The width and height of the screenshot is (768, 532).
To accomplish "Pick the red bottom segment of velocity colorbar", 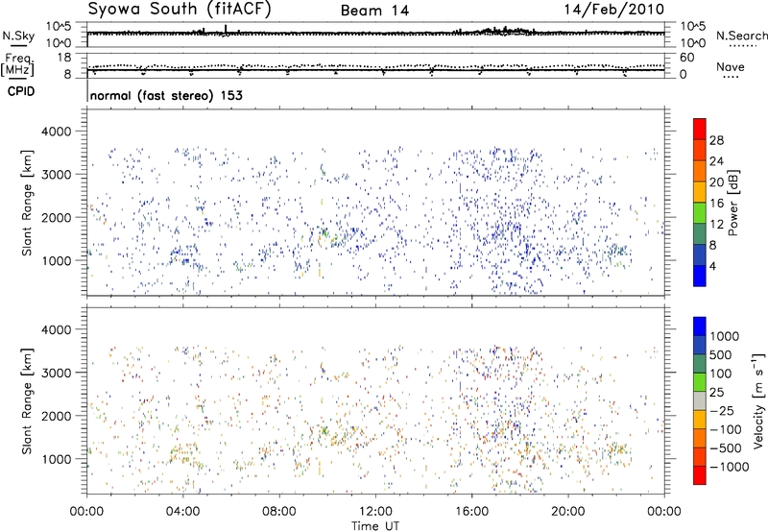I will click(700, 475).
